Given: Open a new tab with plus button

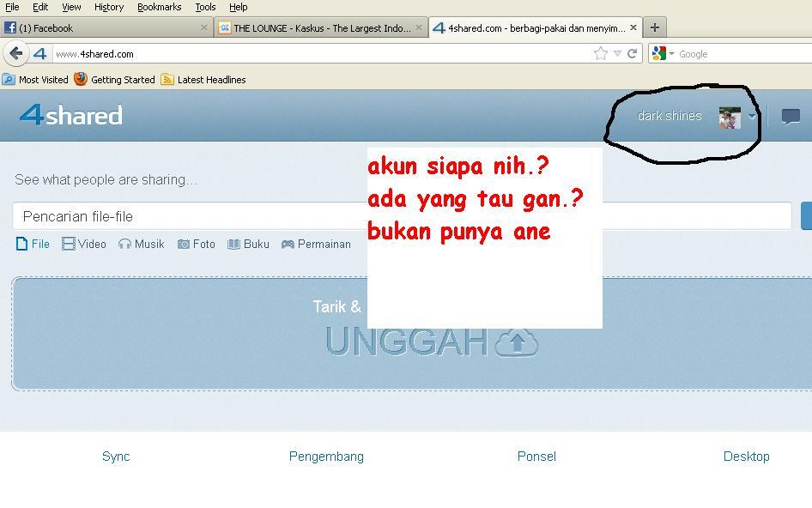Looking at the screenshot, I should tap(655, 27).
